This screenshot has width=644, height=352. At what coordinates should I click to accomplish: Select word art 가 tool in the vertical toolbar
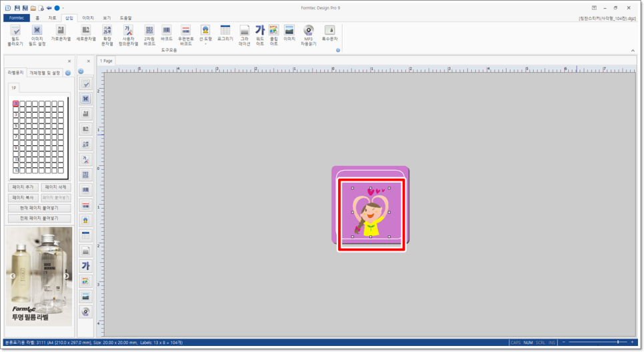(x=85, y=266)
